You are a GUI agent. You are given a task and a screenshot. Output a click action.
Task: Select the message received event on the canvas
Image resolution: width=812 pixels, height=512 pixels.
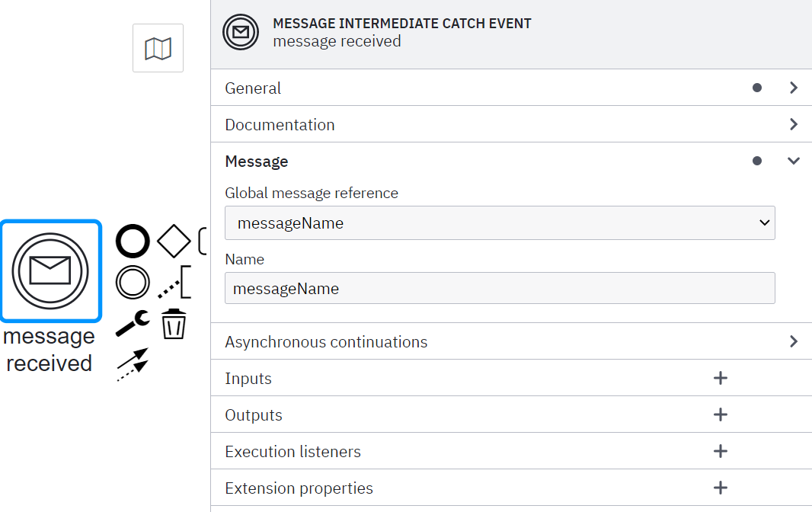[50, 271]
